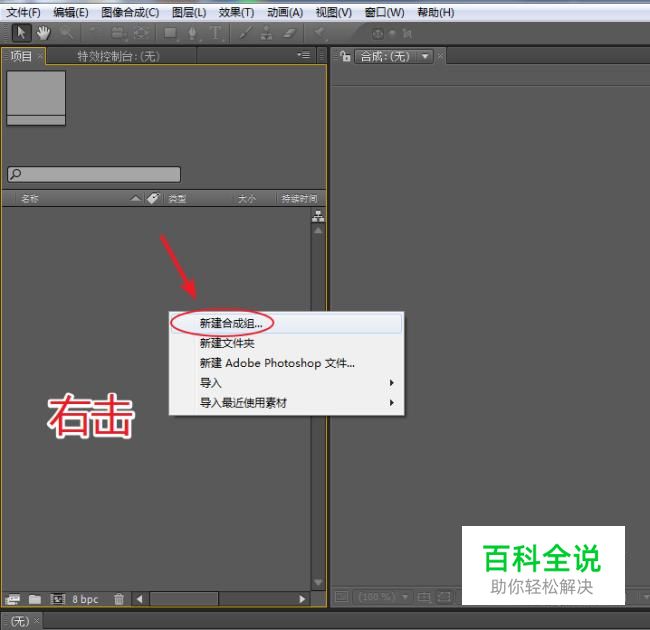The width and height of the screenshot is (650, 630).
Task: Close the composition viewer tab
Action: [441, 56]
